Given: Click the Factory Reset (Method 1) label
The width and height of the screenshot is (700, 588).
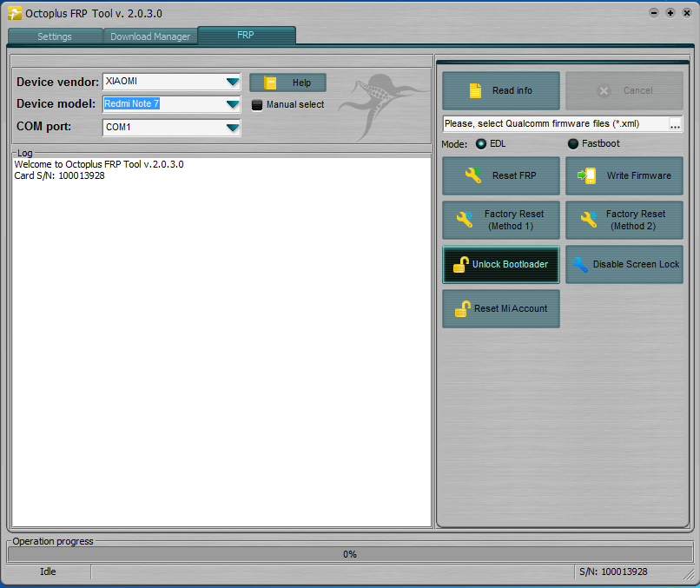Looking at the screenshot, I should click(x=514, y=220).
